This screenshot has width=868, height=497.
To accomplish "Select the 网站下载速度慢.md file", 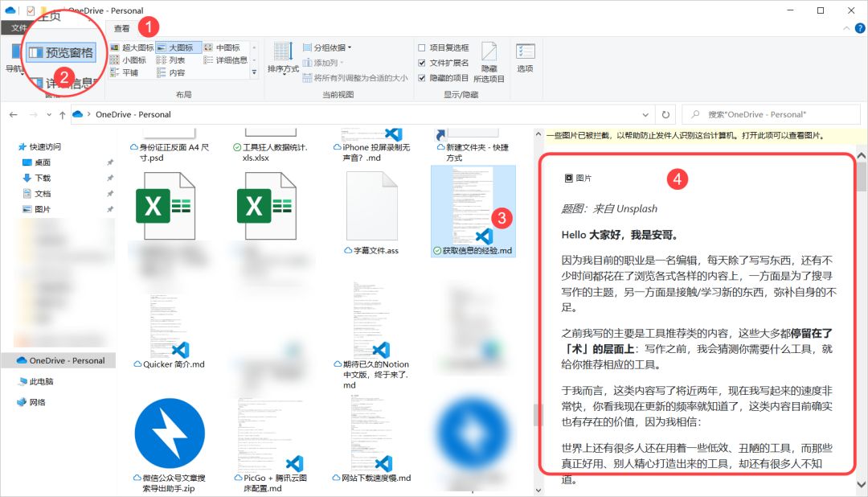I will [x=371, y=439].
